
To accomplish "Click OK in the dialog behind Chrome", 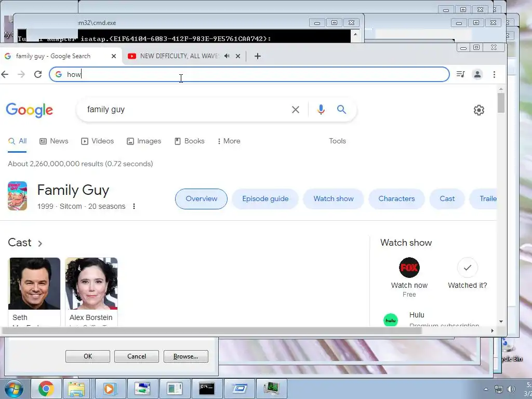I will (x=87, y=356).
